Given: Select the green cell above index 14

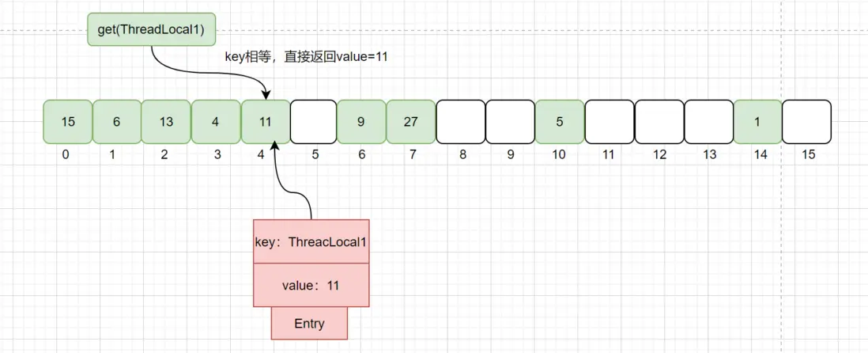Looking at the screenshot, I should click(x=757, y=122).
